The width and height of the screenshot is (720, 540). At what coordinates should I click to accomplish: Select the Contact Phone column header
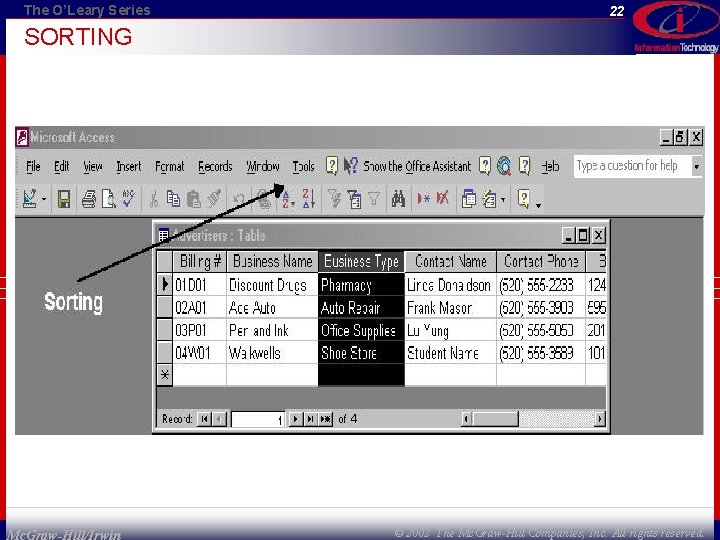[x=541, y=262]
